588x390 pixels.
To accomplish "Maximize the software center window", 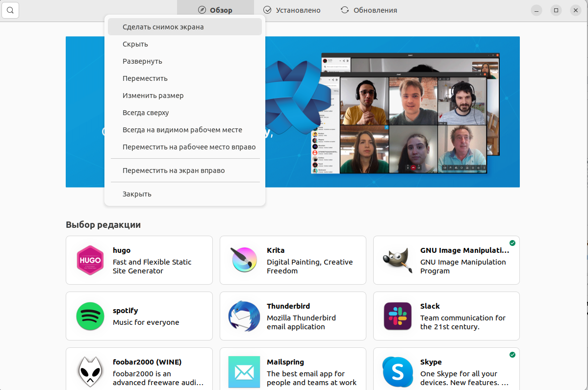I will [556, 10].
